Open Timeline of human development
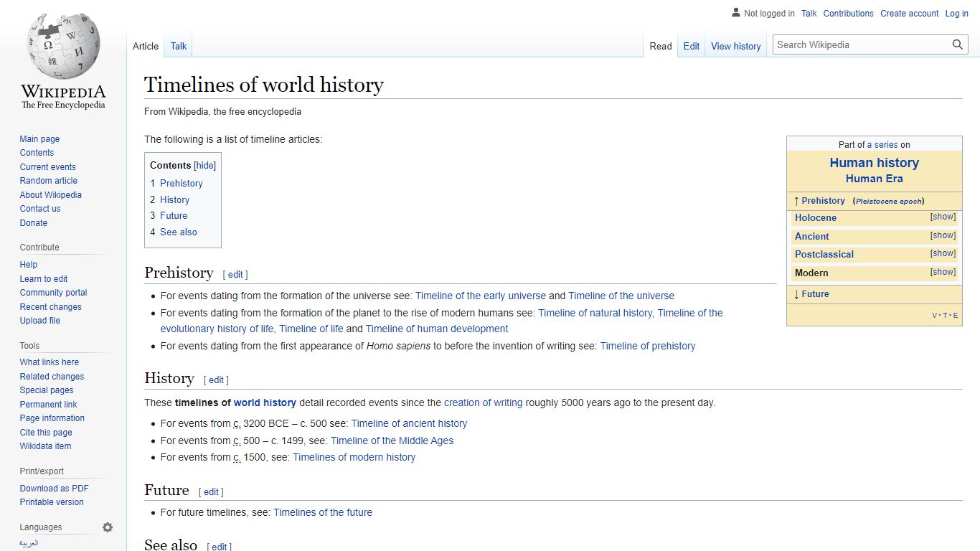 pyautogui.click(x=437, y=329)
